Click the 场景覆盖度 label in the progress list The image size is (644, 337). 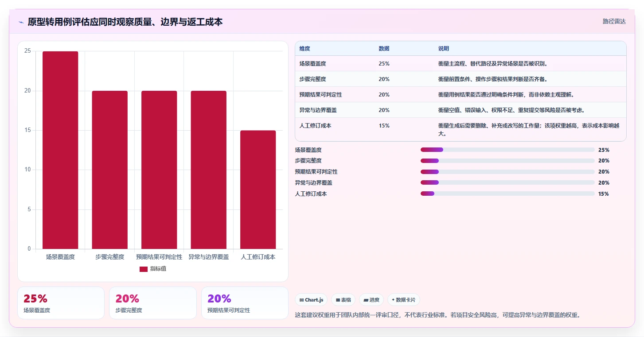(x=308, y=150)
